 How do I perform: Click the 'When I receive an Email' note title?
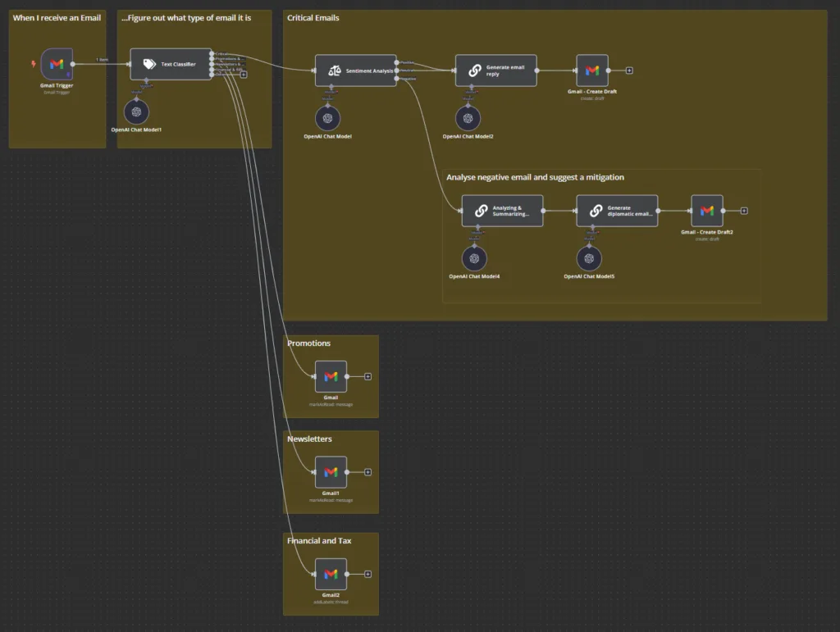tap(57, 18)
